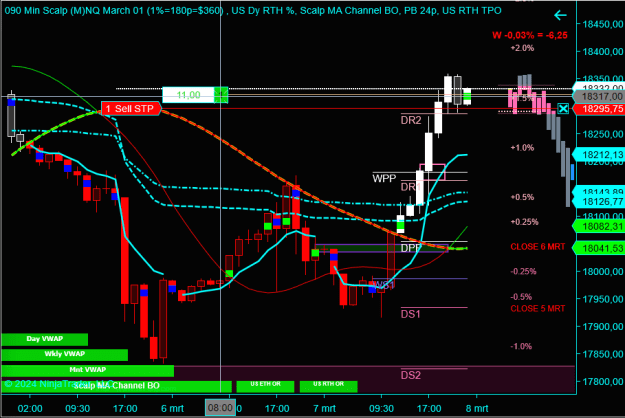Screen dimensions: 625x418
Task: Click the Mnt VWAP green label
Action: tap(88, 370)
